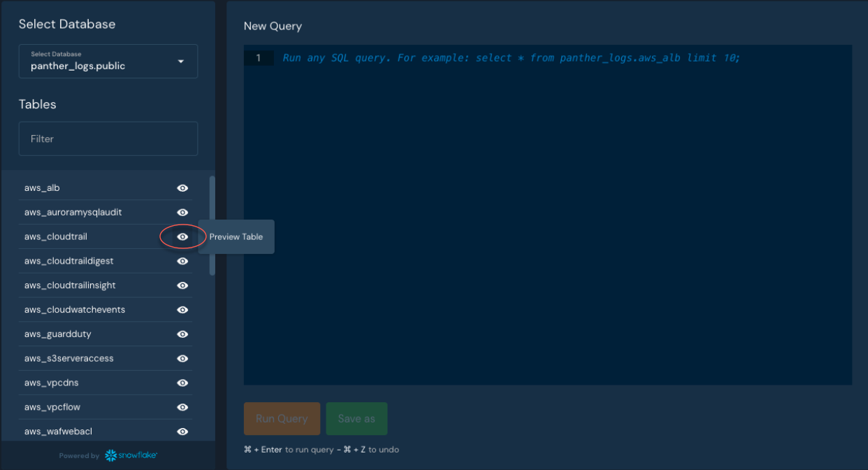Click eye icon next to aws_vpcdns
Viewport: 868px width, 470px height.
point(182,383)
